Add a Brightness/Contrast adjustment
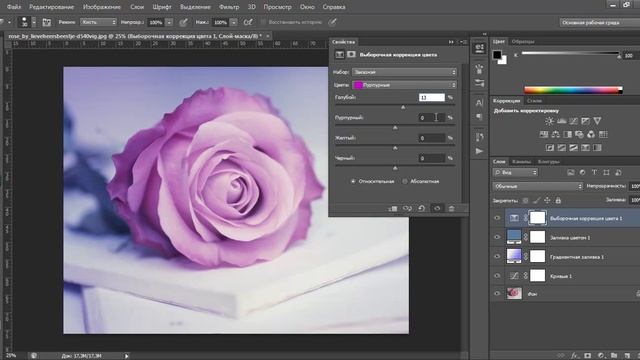 pyautogui.click(x=549, y=121)
